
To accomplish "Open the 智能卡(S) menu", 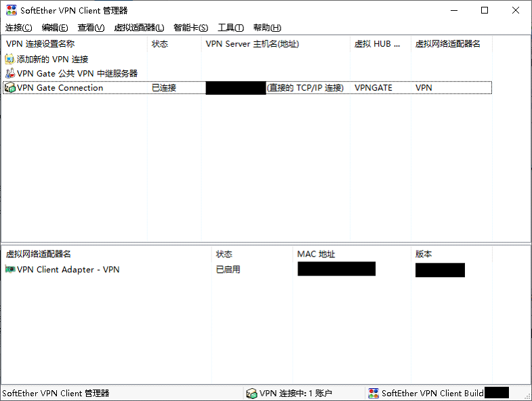I will coord(190,28).
